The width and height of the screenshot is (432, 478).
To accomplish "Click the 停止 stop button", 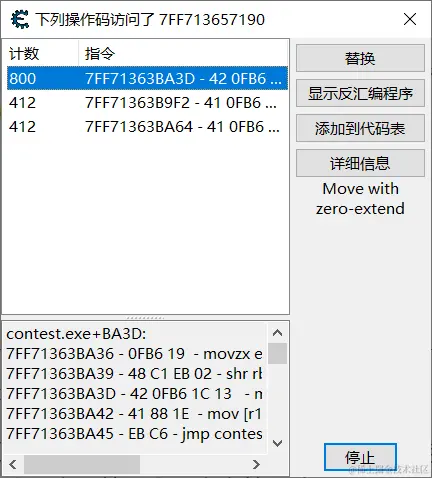I will tap(360, 457).
